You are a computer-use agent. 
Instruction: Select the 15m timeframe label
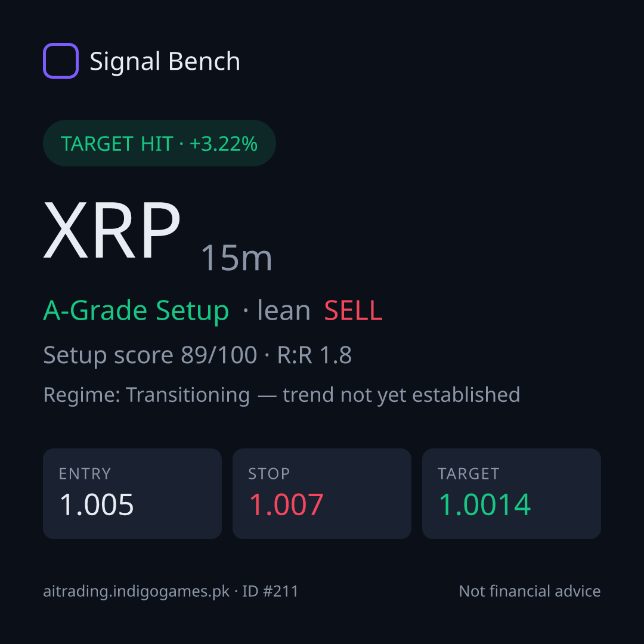pos(236,258)
